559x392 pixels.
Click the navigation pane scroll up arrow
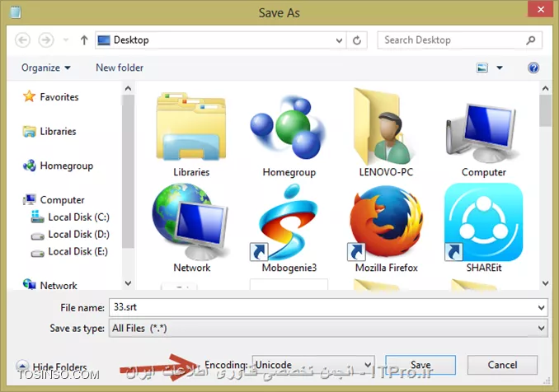[x=128, y=88]
